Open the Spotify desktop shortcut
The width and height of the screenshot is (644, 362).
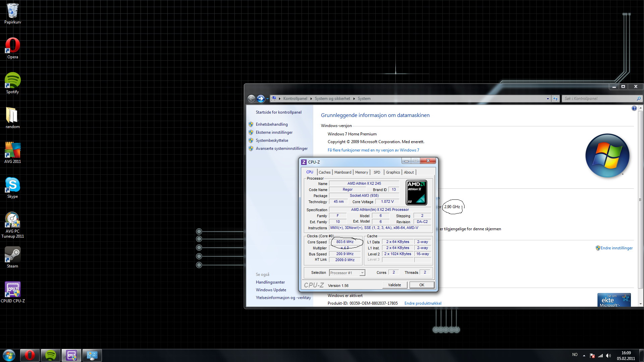[13, 83]
